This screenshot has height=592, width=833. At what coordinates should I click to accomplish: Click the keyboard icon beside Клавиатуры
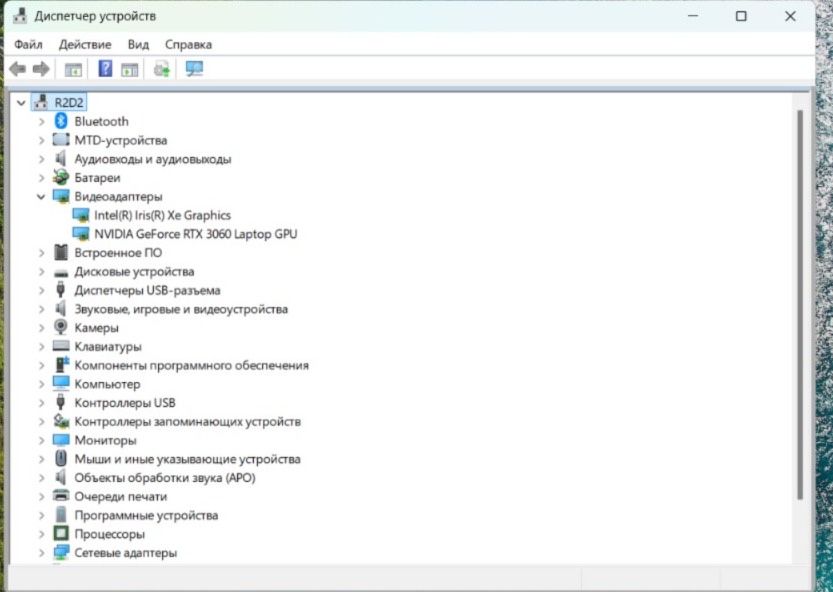click(61, 346)
